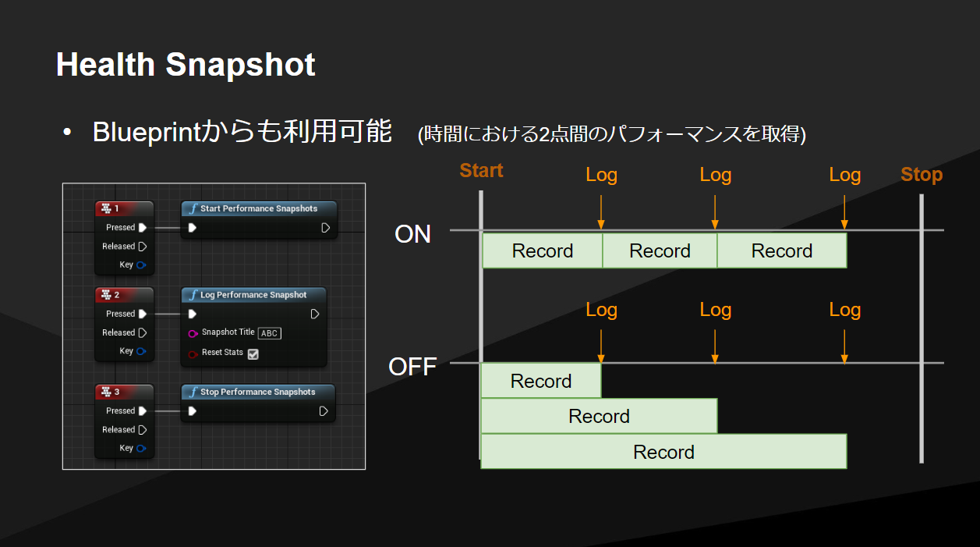Click the Start marker above the timeline

[x=481, y=170]
